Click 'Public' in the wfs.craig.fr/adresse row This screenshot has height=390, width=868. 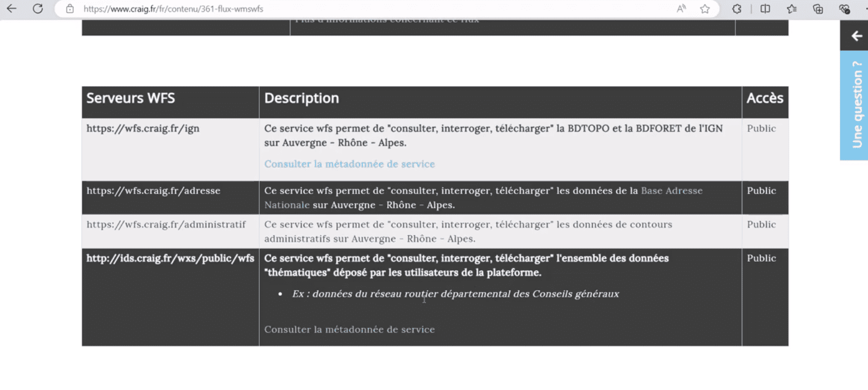pyautogui.click(x=761, y=191)
